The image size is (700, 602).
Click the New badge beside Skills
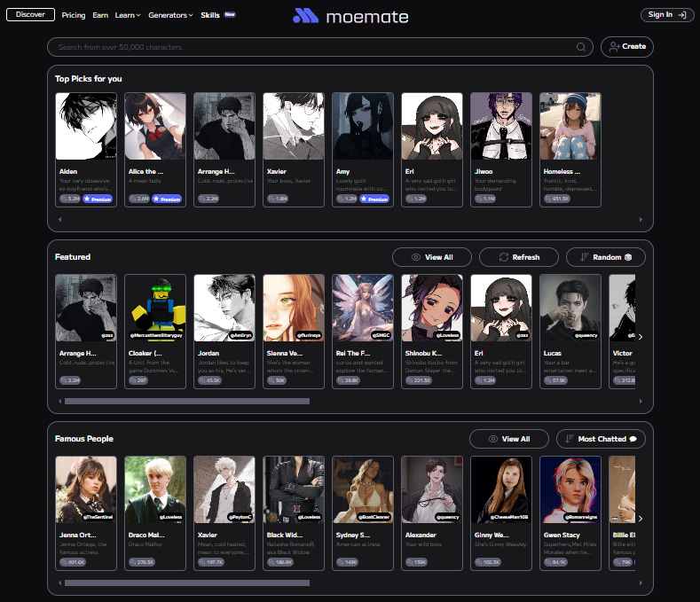point(230,14)
